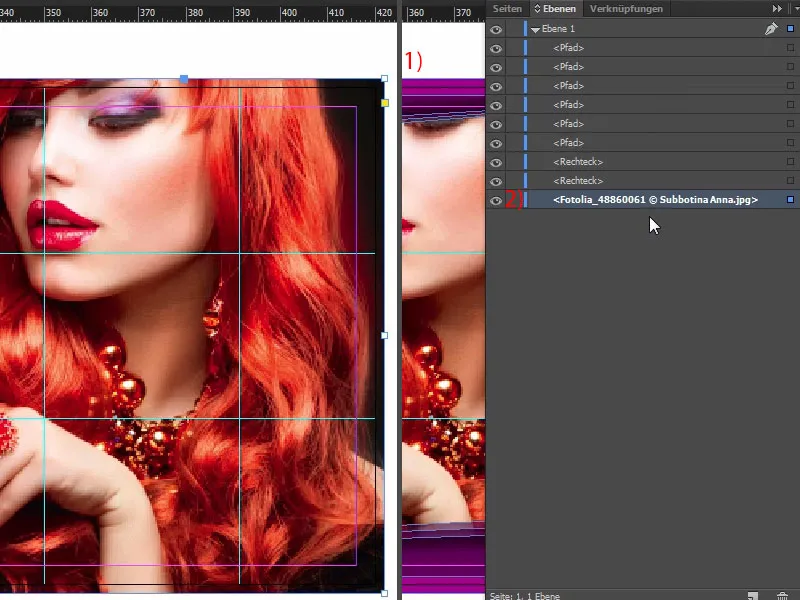The image size is (800, 600).
Task: Click selection square of the sixth <Pfad> row
Action: point(790,142)
